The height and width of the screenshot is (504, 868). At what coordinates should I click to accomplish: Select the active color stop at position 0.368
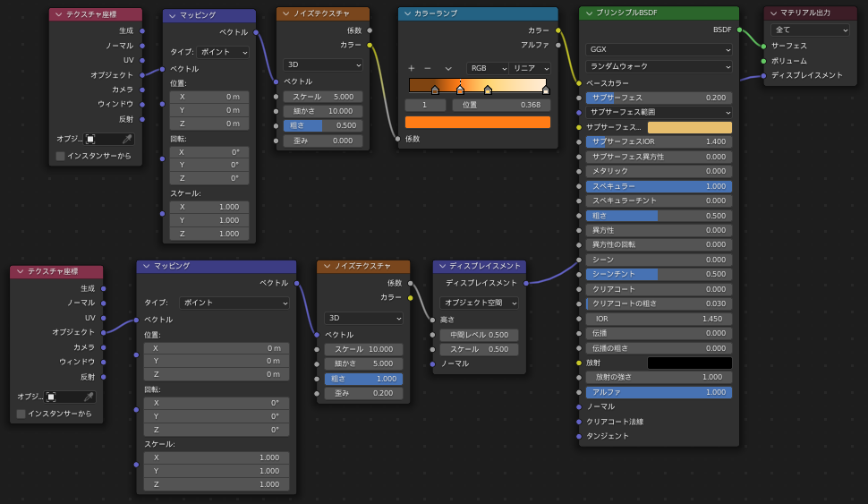(461, 90)
